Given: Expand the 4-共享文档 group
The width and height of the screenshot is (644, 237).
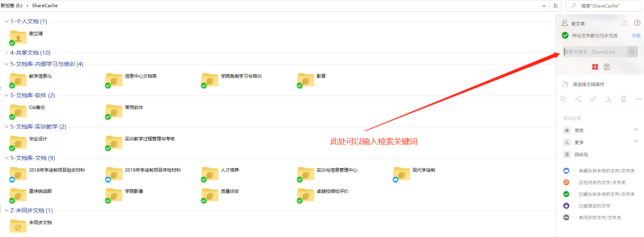Looking at the screenshot, I should coord(6,53).
